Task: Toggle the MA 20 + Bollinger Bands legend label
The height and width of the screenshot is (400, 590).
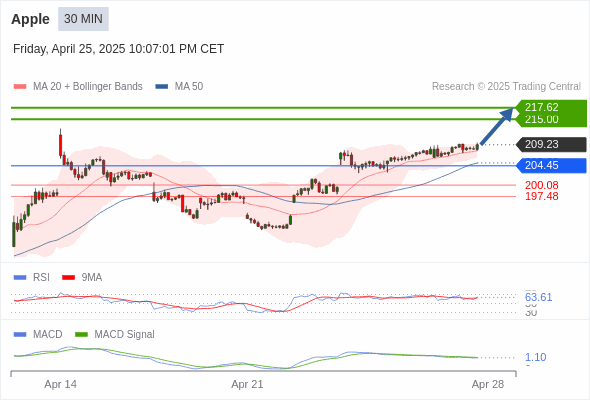Action: 88,87
